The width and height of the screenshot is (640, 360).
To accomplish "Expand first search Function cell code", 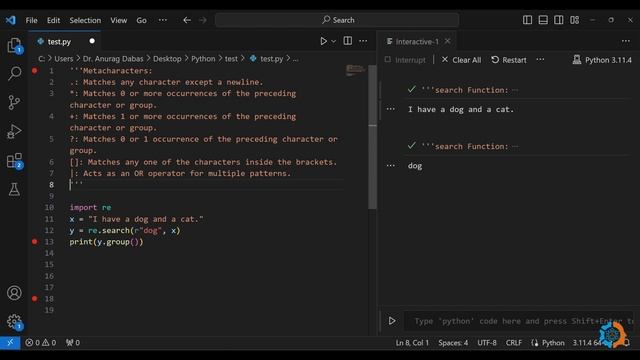I will click(516, 90).
